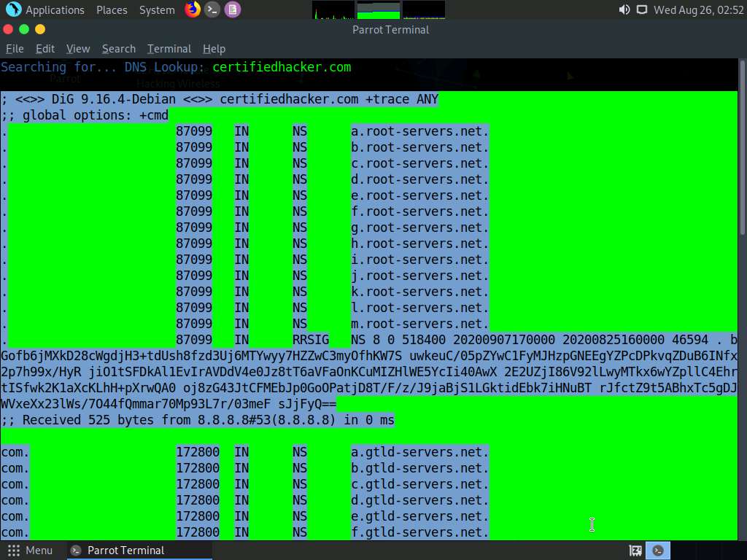Click the Parrot Terminal window title
Image resolution: width=747 pixels, height=560 pixels.
(x=391, y=29)
